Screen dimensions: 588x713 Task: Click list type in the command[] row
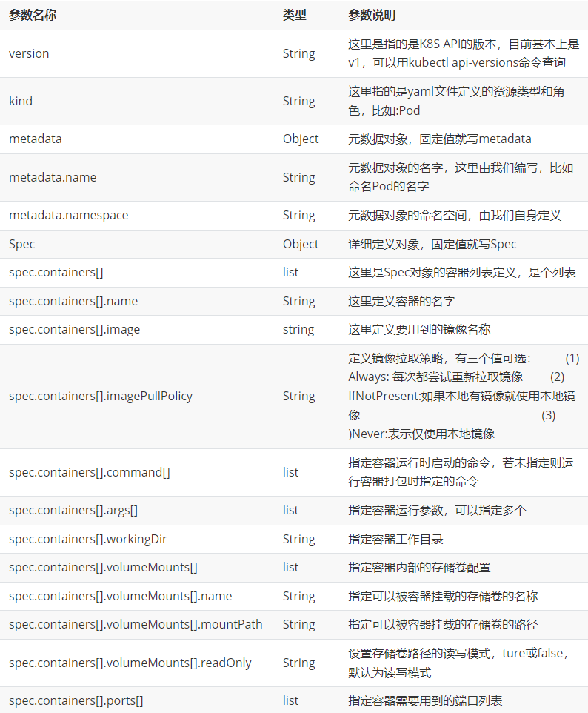click(290, 472)
